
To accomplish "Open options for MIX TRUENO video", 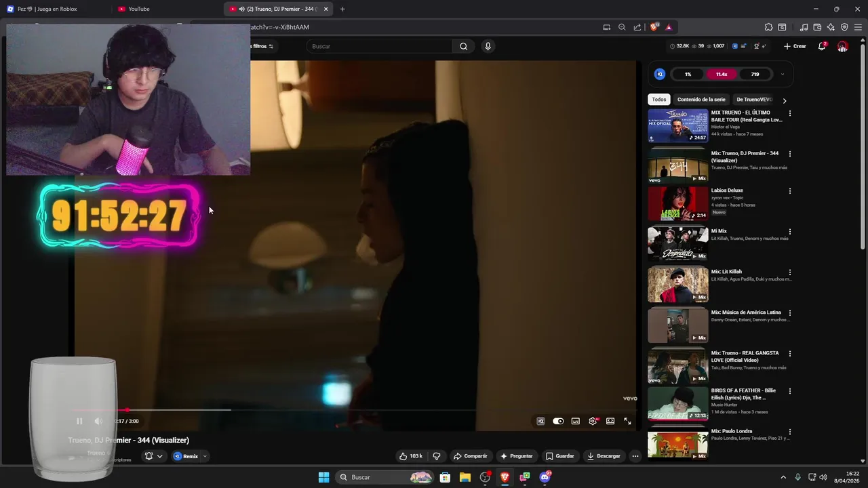I will click(790, 113).
